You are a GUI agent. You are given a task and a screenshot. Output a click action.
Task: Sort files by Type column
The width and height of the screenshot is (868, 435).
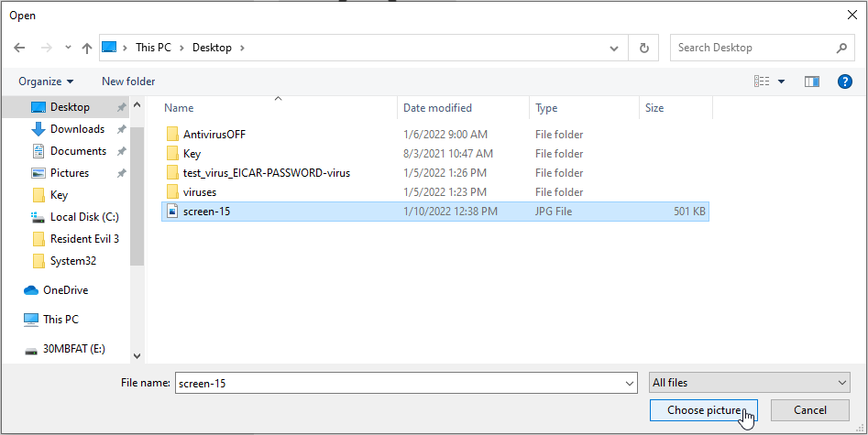[x=546, y=108]
